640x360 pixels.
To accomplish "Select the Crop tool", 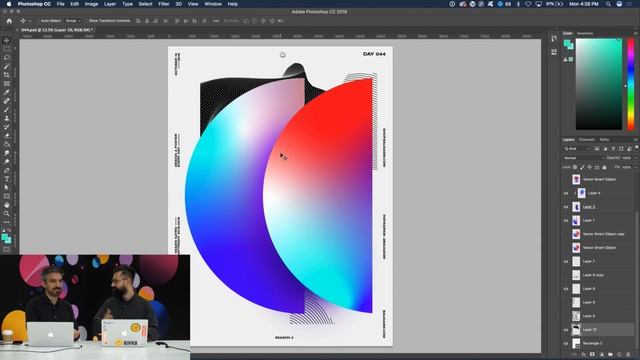I will 7,75.
